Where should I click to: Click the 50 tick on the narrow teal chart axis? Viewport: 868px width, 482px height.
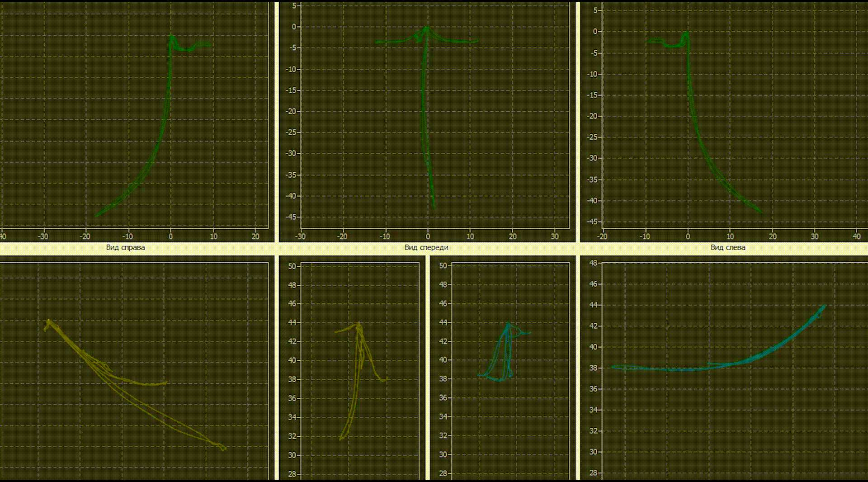[443, 266]
